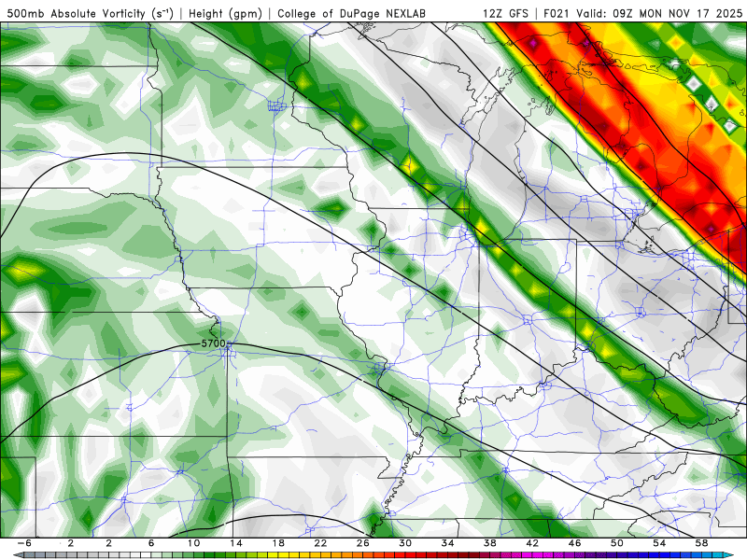747x560 pixels.
Task: Click the F021 forecast hour label
Action: pos(557,14)
